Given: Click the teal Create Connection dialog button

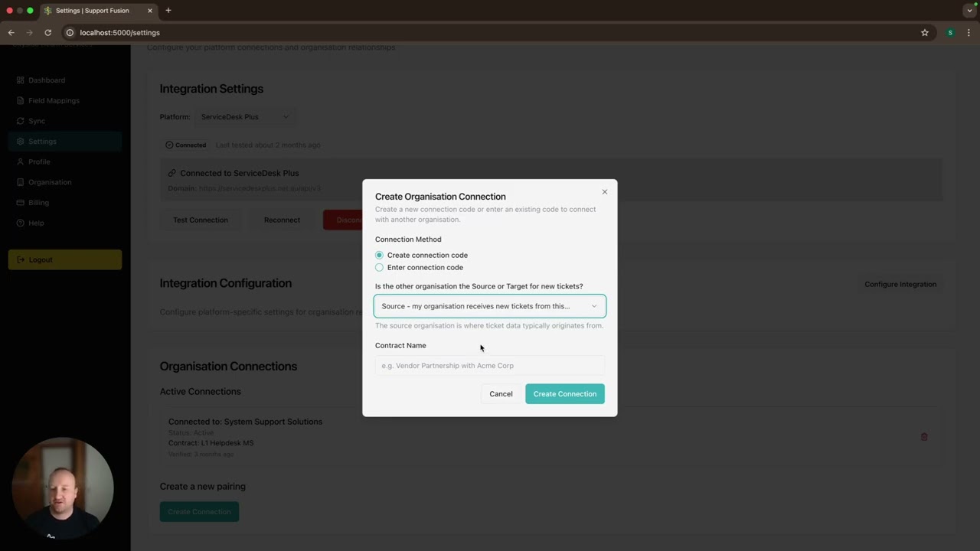Looking at the screenshot, I should coord(565,393).
